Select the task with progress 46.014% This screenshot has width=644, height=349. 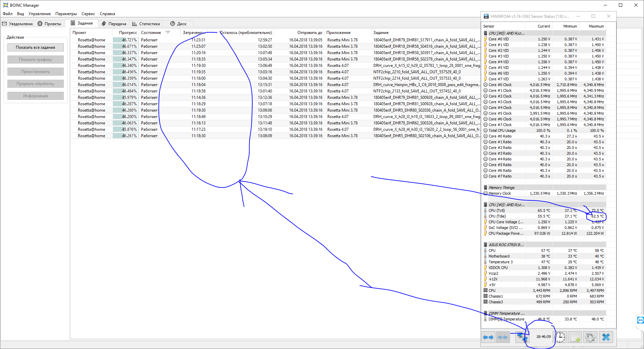(275, 85)
